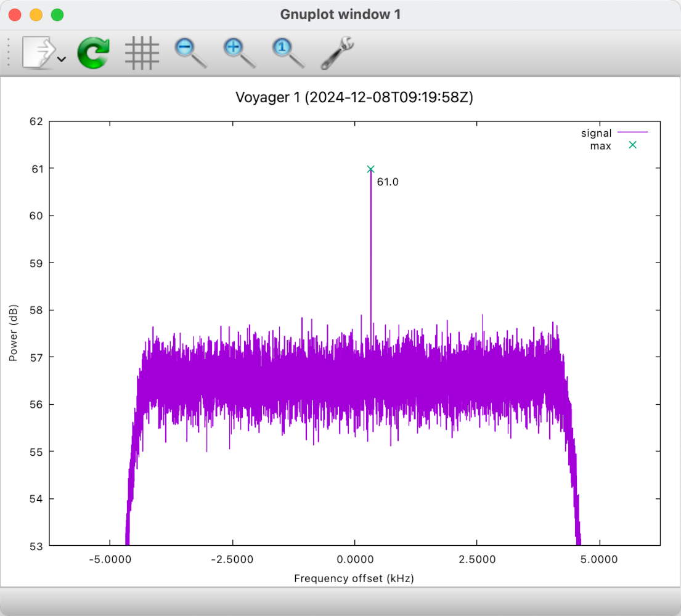Open plot settings via the wrench icon
Image resolution: width=681 pixels, height=616 pixels.
click(336, 53)
